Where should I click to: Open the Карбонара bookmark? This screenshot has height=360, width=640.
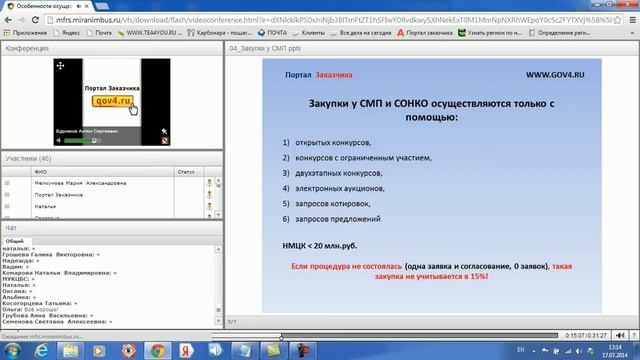tap(220, 33)
